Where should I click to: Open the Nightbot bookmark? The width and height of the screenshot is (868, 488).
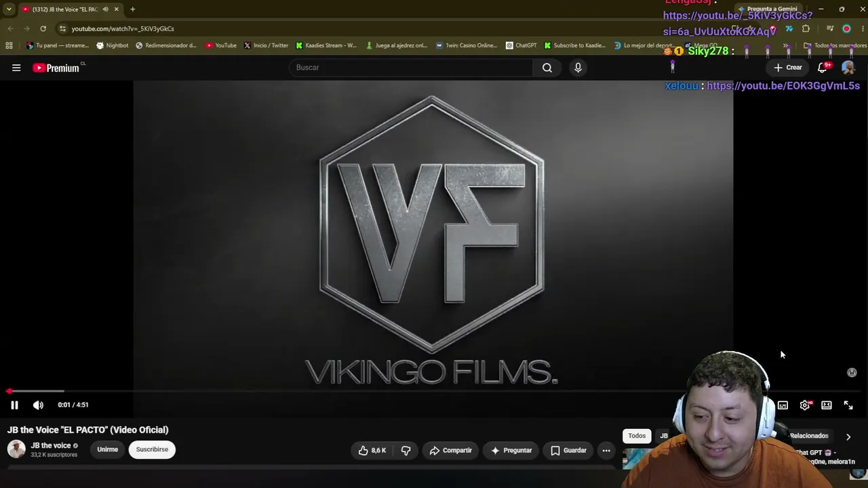pyautogui.click(x=113, y=45)
